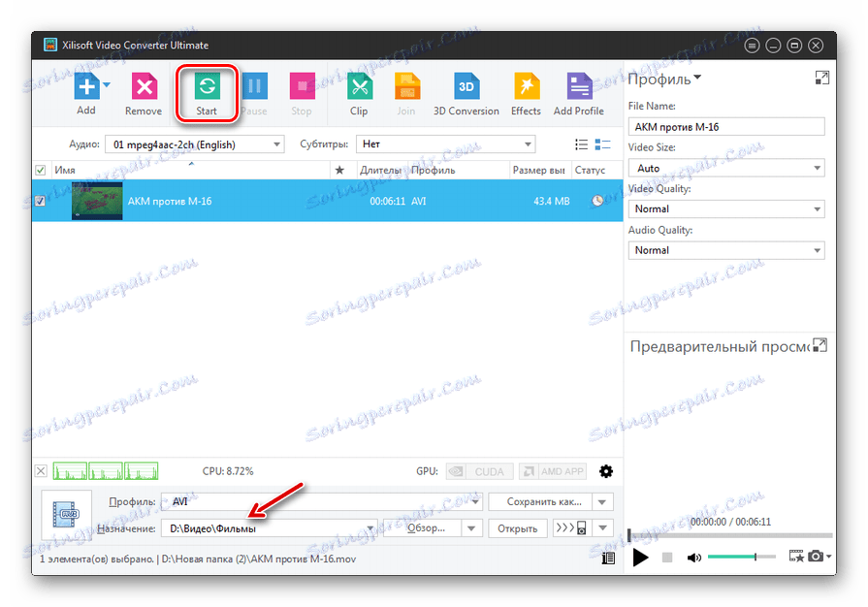Click the preview playback seek bar
The image size is (868, 607).
click(x=730, y=535)
